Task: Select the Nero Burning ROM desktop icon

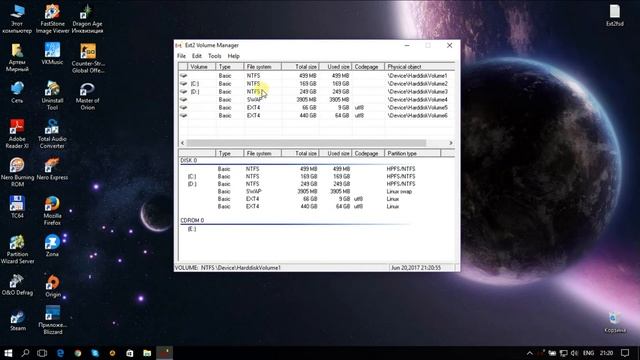Action: coord(17,172)
